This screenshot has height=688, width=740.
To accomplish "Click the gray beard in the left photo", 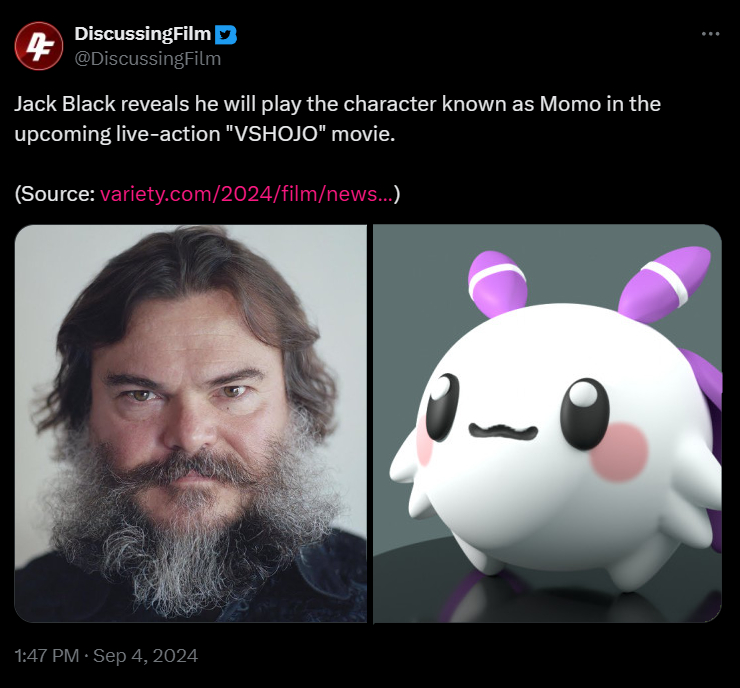I will (189, 533).
